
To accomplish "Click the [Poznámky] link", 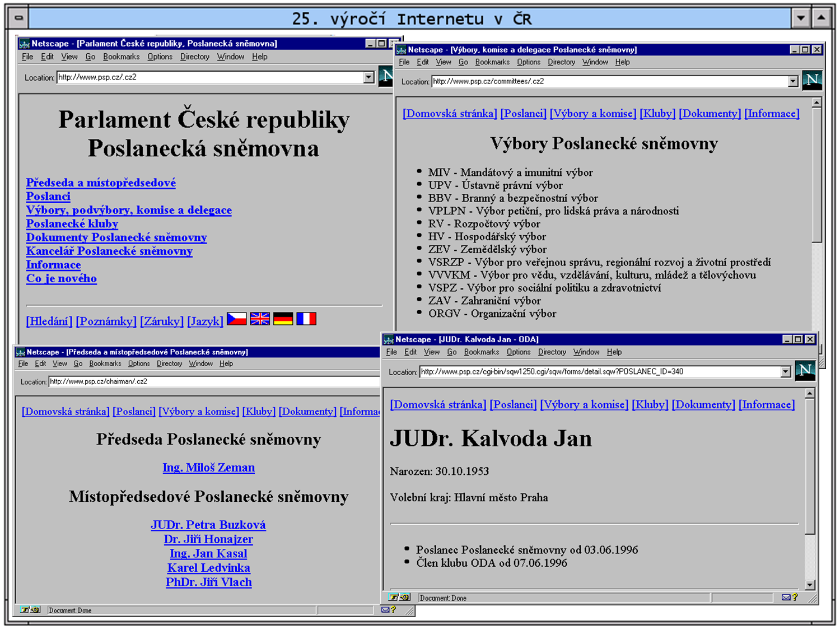I will 106,321.
